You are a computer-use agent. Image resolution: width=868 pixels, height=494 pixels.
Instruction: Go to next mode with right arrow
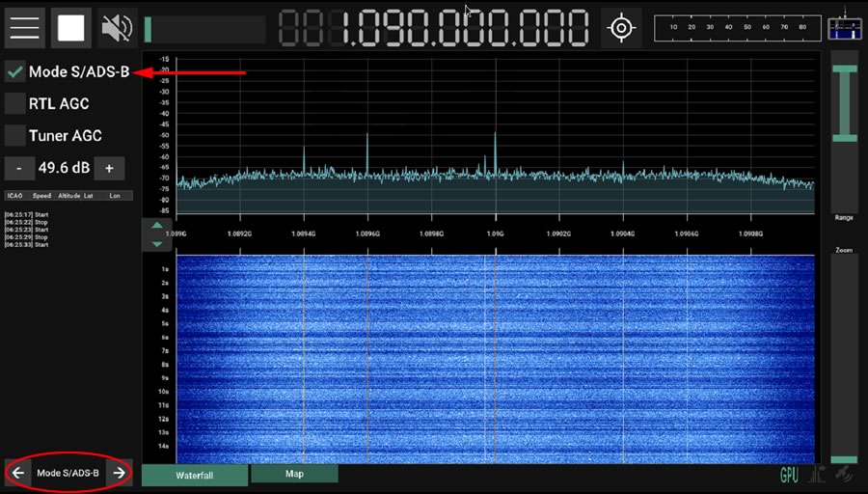click(x=118, y=473)
